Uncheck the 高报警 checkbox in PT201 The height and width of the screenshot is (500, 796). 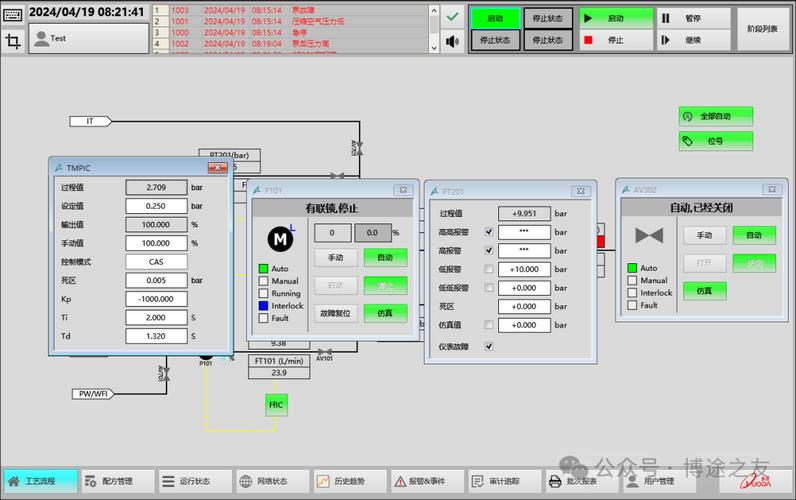point(489,250)
